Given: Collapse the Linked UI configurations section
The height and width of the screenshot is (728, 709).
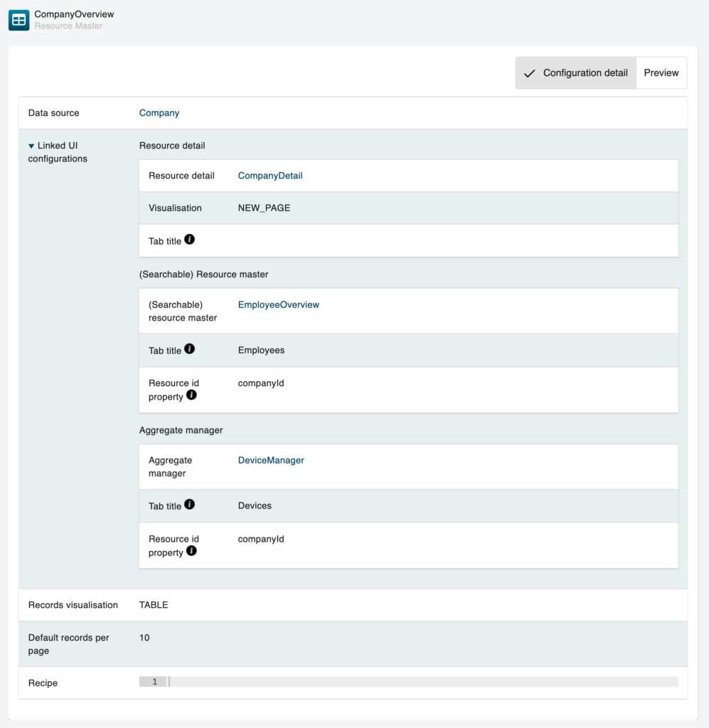Looking at the screenshot, I should (31, 146).
